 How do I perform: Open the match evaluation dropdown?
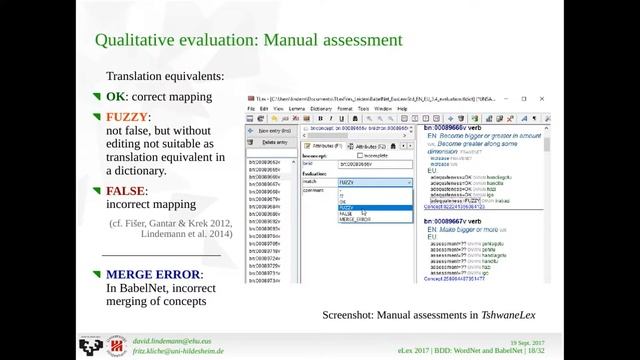tap(375, 182)
